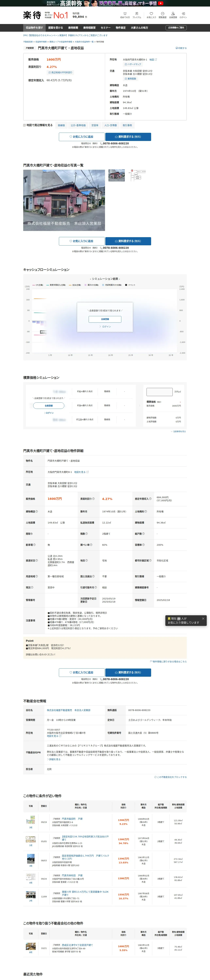Click 広告掲載のご案内 button

[176, 28]
